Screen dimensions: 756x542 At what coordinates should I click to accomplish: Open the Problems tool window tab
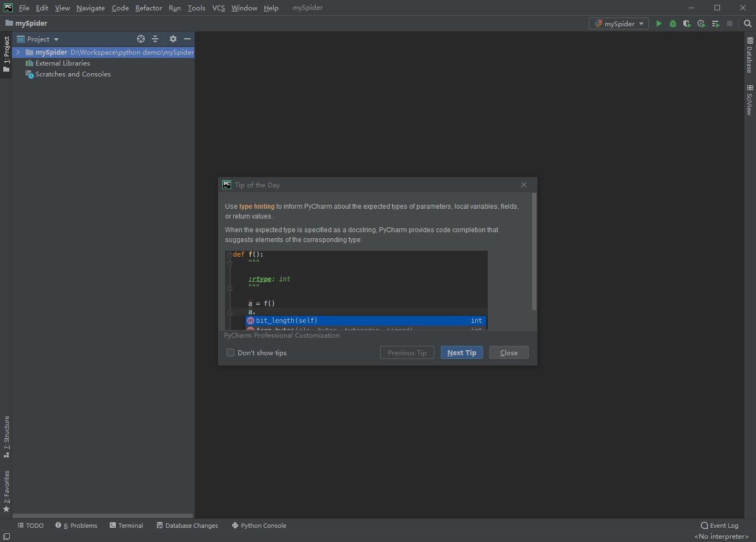click(x=76, y=526)
